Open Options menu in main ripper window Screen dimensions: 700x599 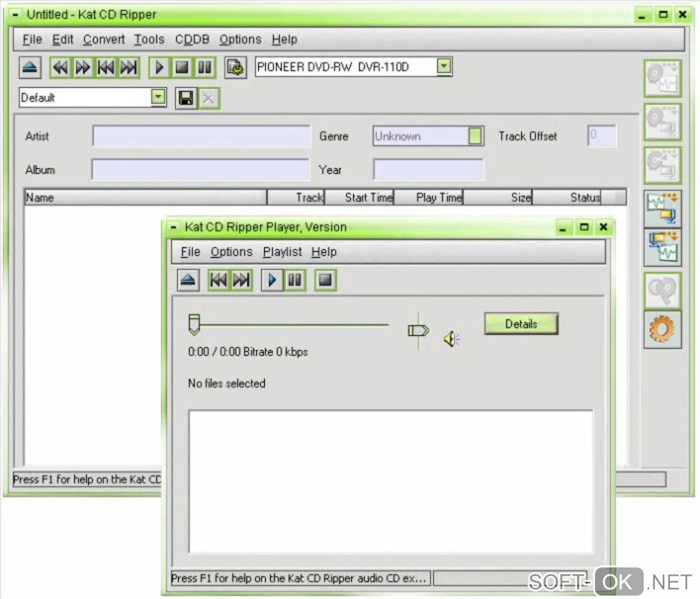[x=240, y=39]
